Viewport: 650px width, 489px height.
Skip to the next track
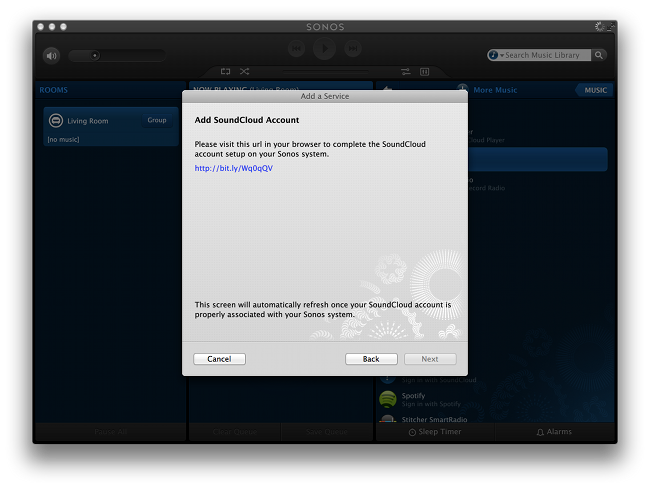353,48
